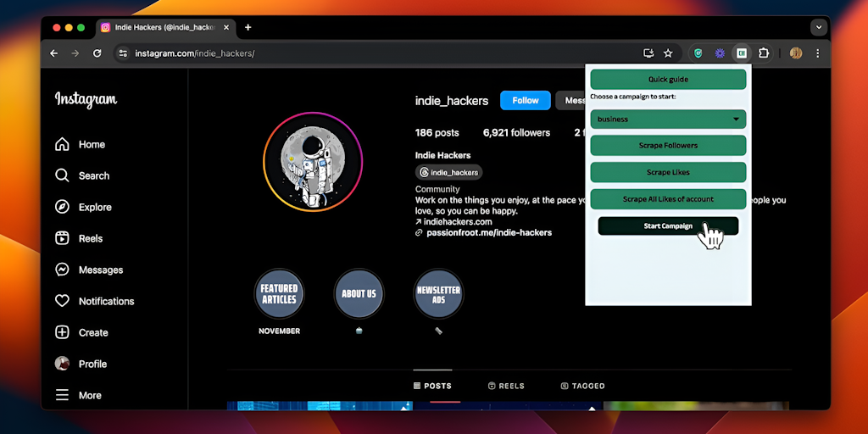Click the Quick guide button

668,79
